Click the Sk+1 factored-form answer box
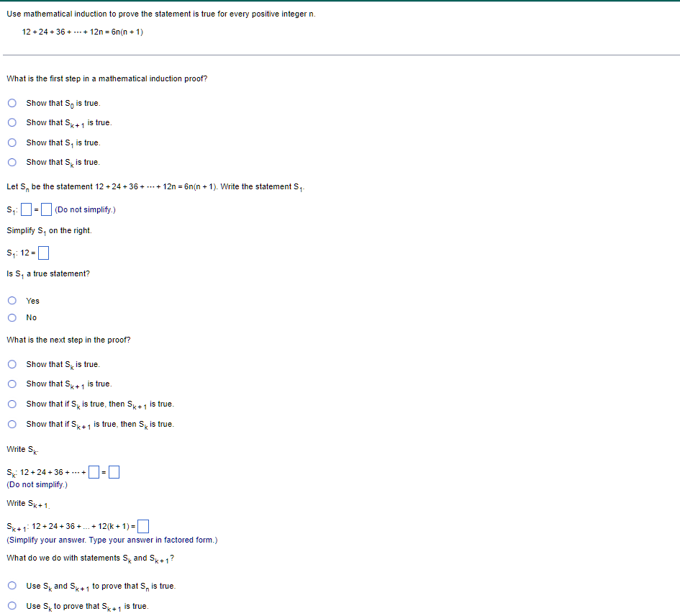 (143, 525)
